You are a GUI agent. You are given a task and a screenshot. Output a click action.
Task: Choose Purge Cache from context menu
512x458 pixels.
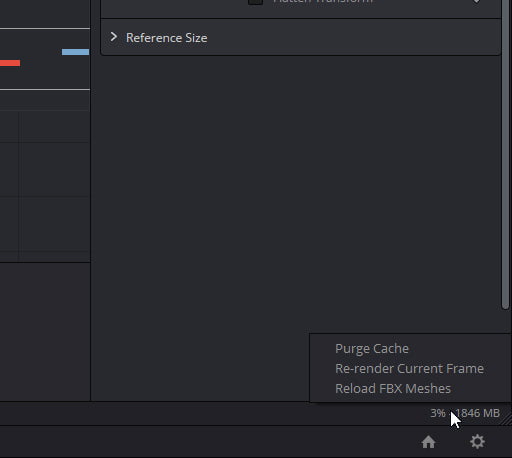coord(372,349)
